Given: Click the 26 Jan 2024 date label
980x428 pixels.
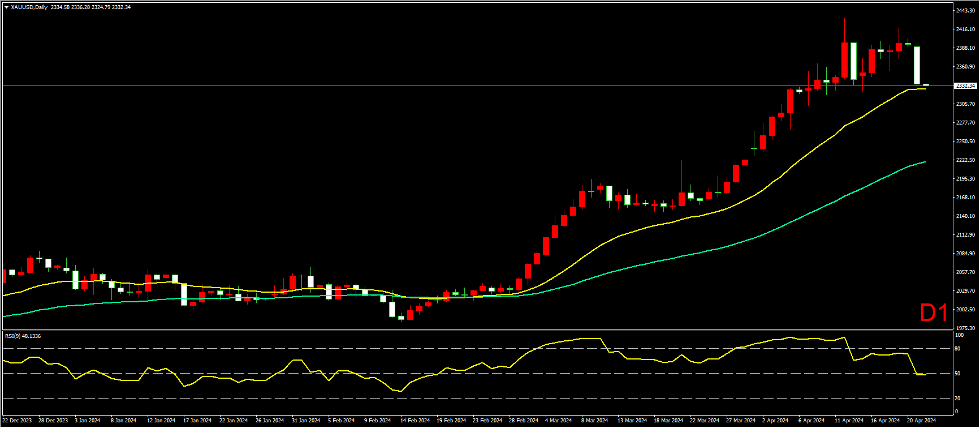Looking at the screenshot, I should pyautogui.click(x=270, y=421).
